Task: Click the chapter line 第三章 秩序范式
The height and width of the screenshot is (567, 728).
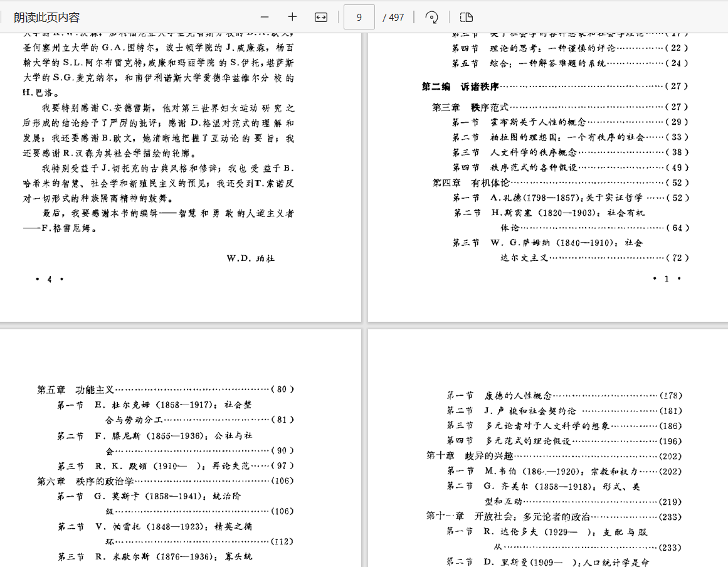Action: coord(559,107)
